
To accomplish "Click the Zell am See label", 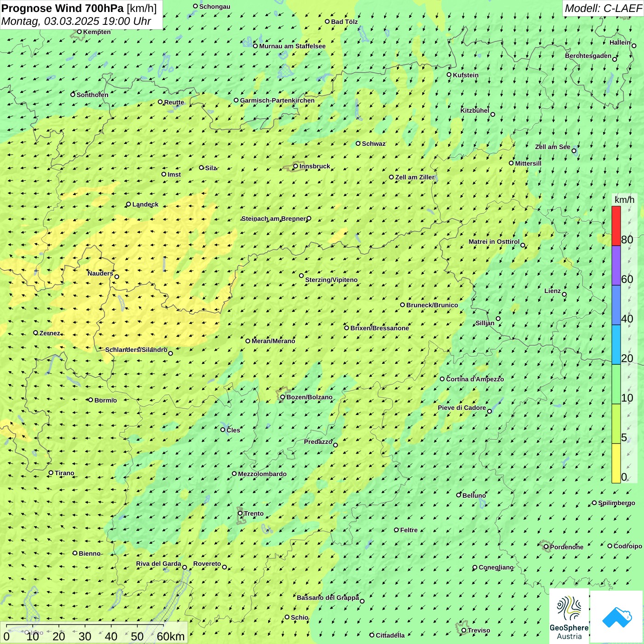I will (x=552, y=147).
